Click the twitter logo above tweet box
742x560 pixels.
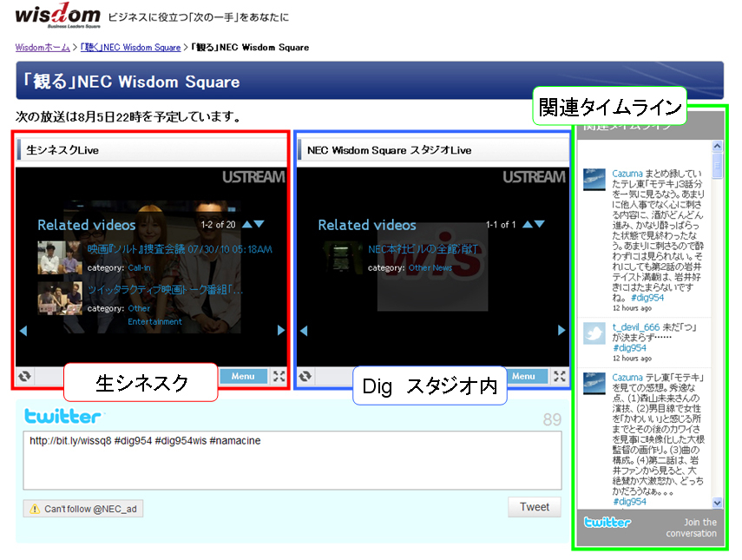point(63,416)
